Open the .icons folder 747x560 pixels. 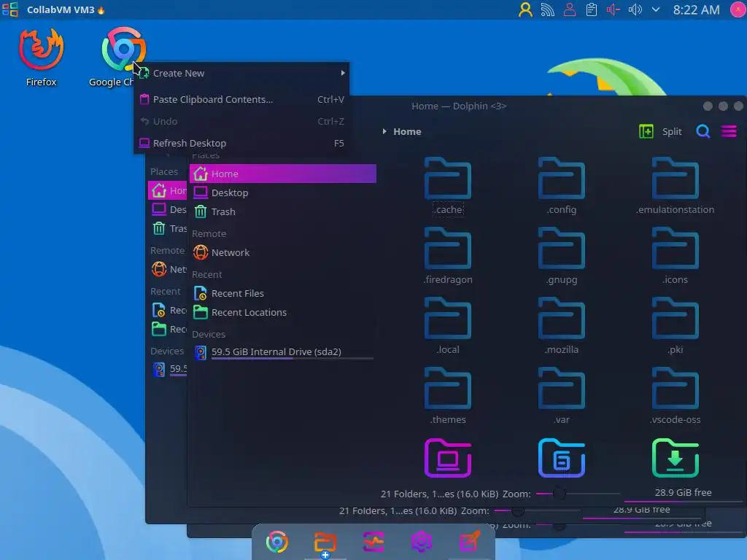[x=675, y=256]
